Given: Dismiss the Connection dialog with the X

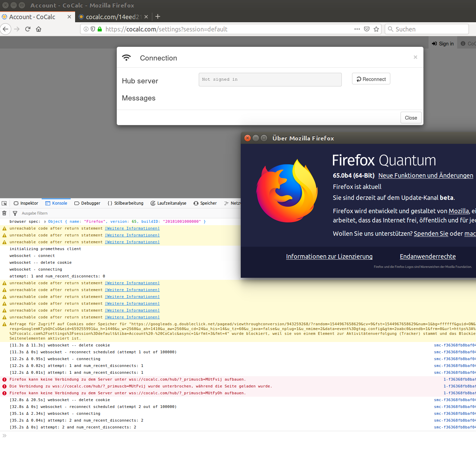Looking at the screenshot, I should pos(416,57).
